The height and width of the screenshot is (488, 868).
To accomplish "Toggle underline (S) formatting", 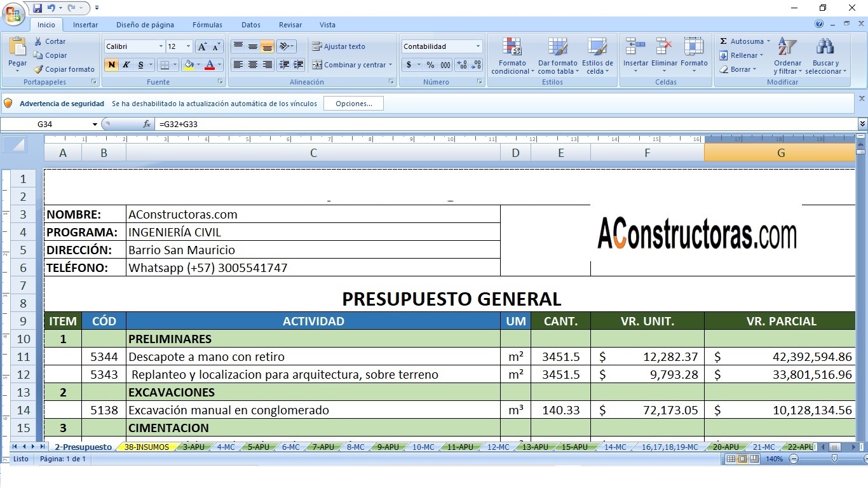I will 140,65.
